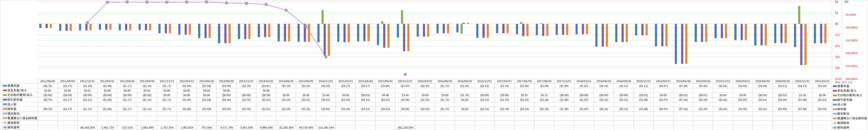868x130 pixels.
Task: Click the 純利益 orange swatch in left legend
Action: click(5, 109)
